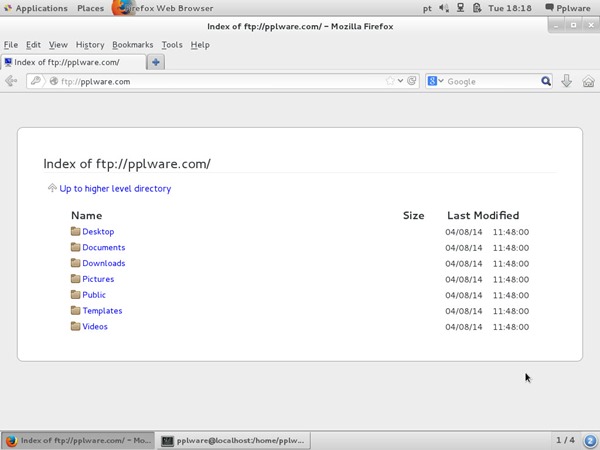The width and height of the screenshot is (600, 450).
Task: Open the View menu
Action: (x=58, y=45)
